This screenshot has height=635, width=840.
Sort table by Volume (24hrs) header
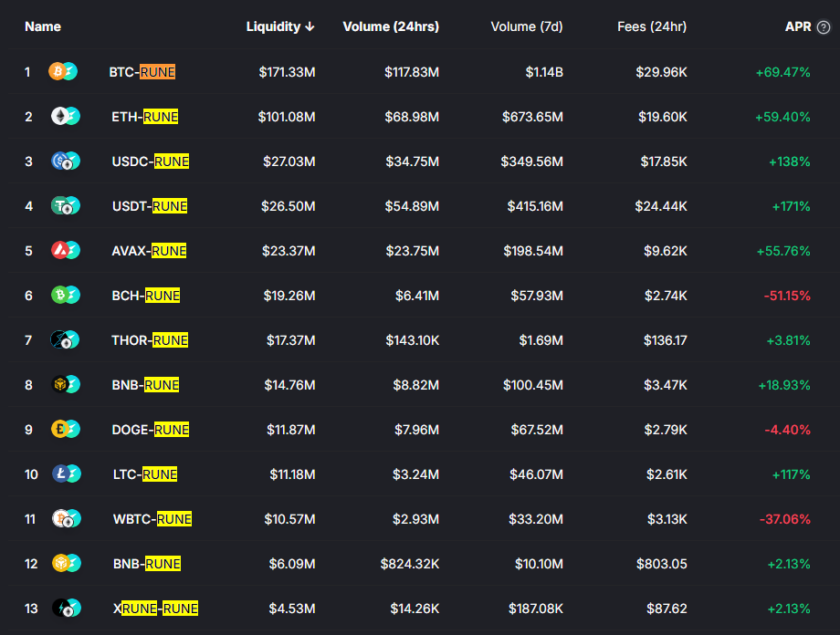tap(391, 26)
